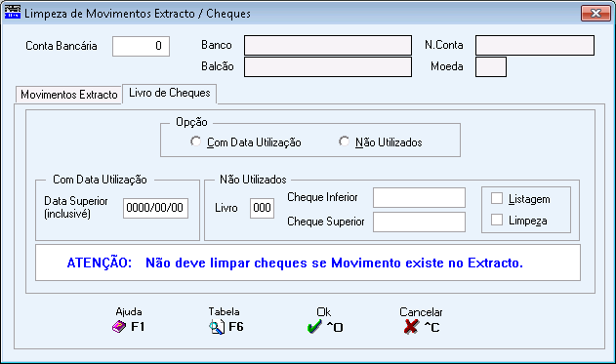Screen dimensions: 616x364
Task: Enable the Listagem checkbox
Action: click(497, 198)
